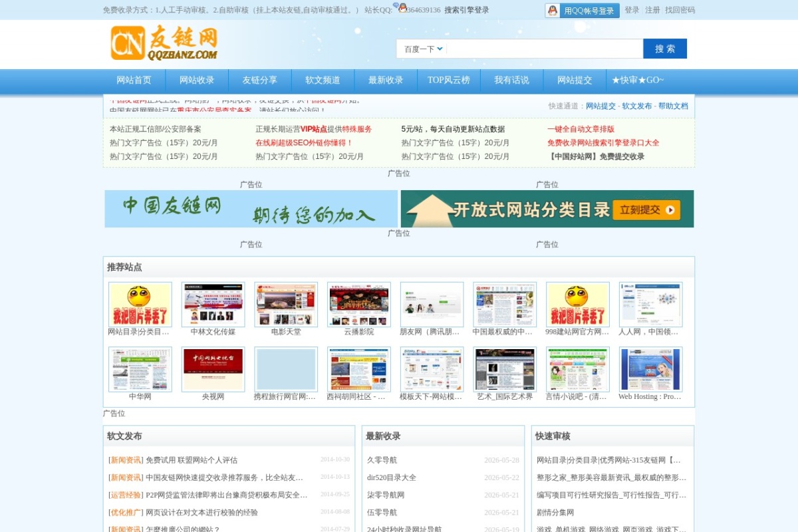Screen dimensions: 798x532
Task: Click the 5元/站，每天自动更新站点数据 text
Action: pyautogui.click(x=453, y=129)
